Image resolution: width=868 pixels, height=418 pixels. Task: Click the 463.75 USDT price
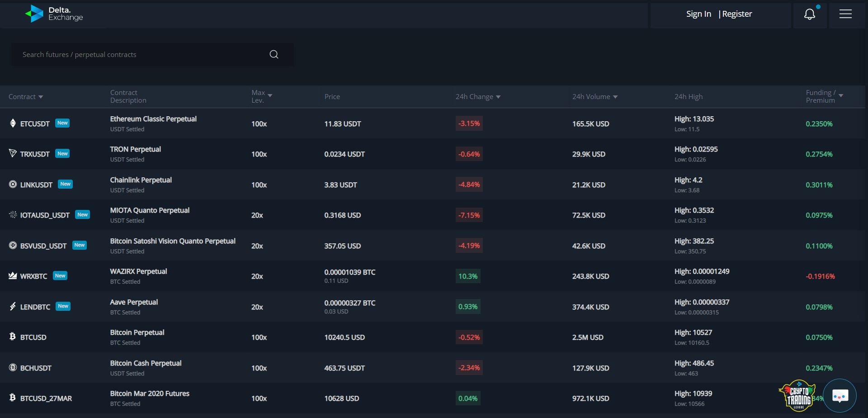click(x=344, y=368)
